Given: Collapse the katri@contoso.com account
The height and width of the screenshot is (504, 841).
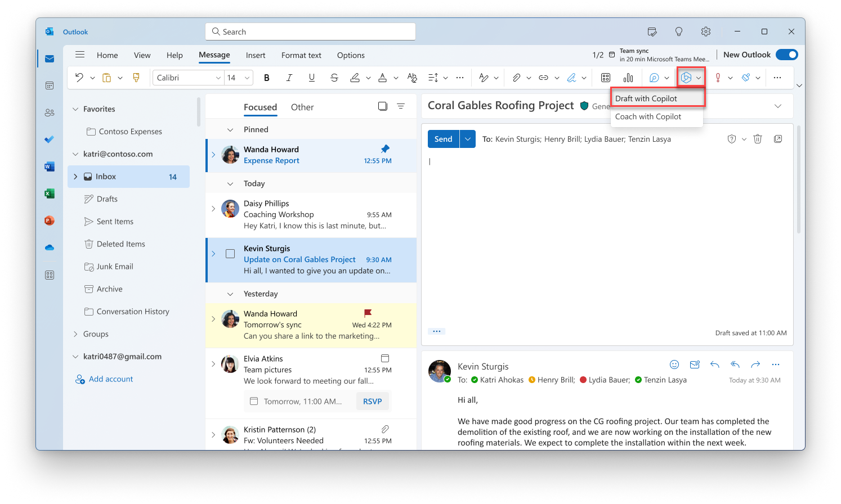Looking at the screenshot, I should pos(75,154).
